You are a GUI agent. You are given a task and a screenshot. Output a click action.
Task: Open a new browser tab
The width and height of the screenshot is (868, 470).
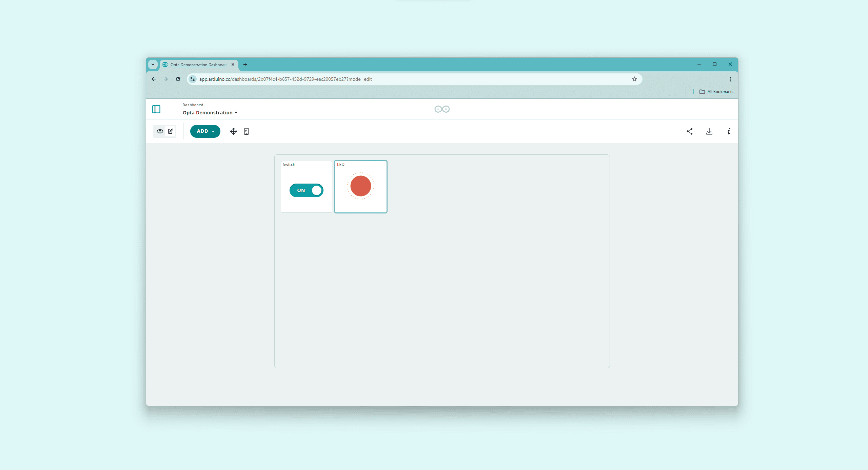pyautogui.click(x=245, y=64)
